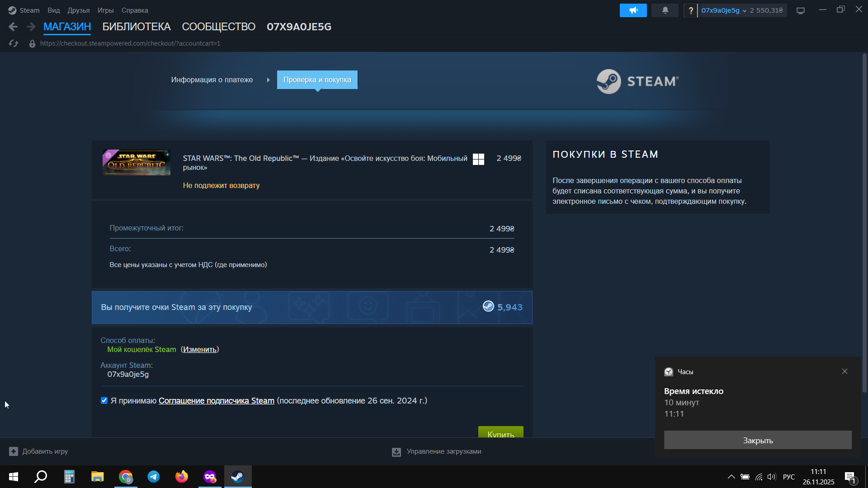Open the notifications bell

pos(665,10)
